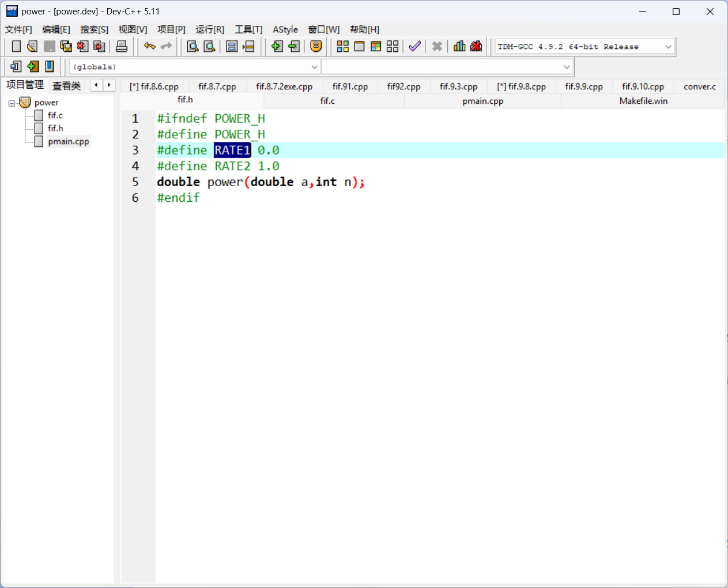Click the Save file toolbar icon
The image size is (728, 588).
click(50, 47)
